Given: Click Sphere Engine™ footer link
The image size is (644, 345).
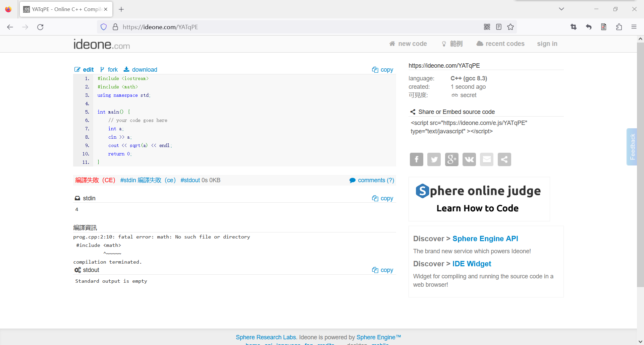Looking at the screenshot, I should [379, 337].
